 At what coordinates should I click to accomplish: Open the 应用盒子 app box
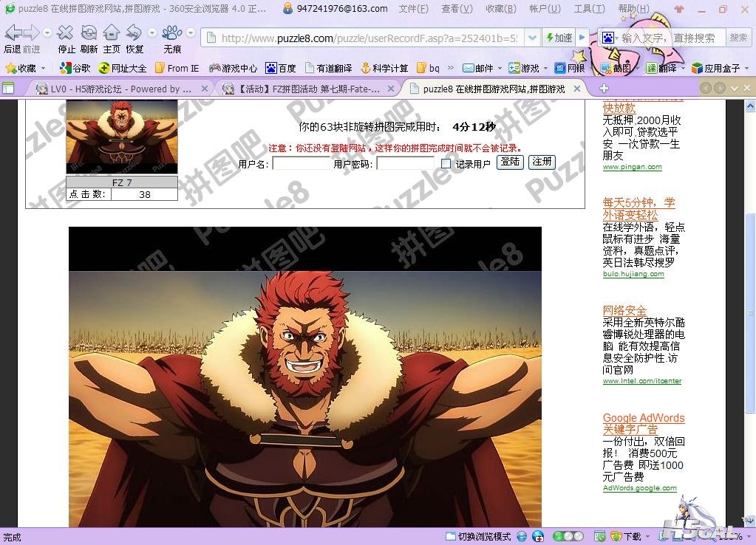pyautogui.click(x=716, y=69)
